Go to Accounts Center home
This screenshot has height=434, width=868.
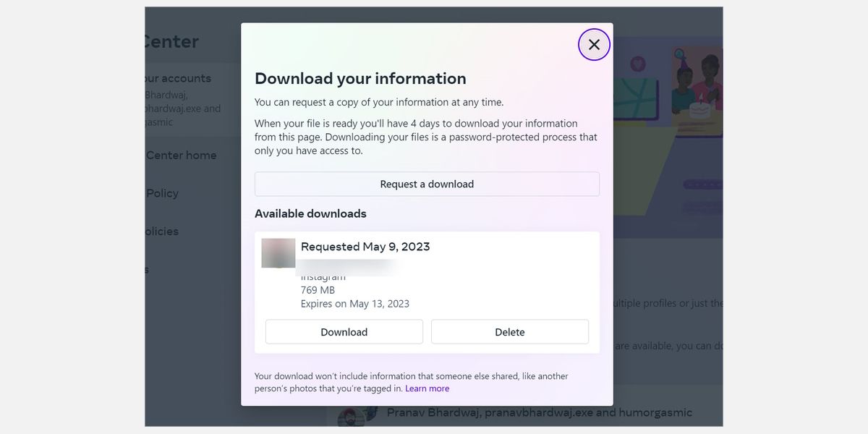click(180, 155)
